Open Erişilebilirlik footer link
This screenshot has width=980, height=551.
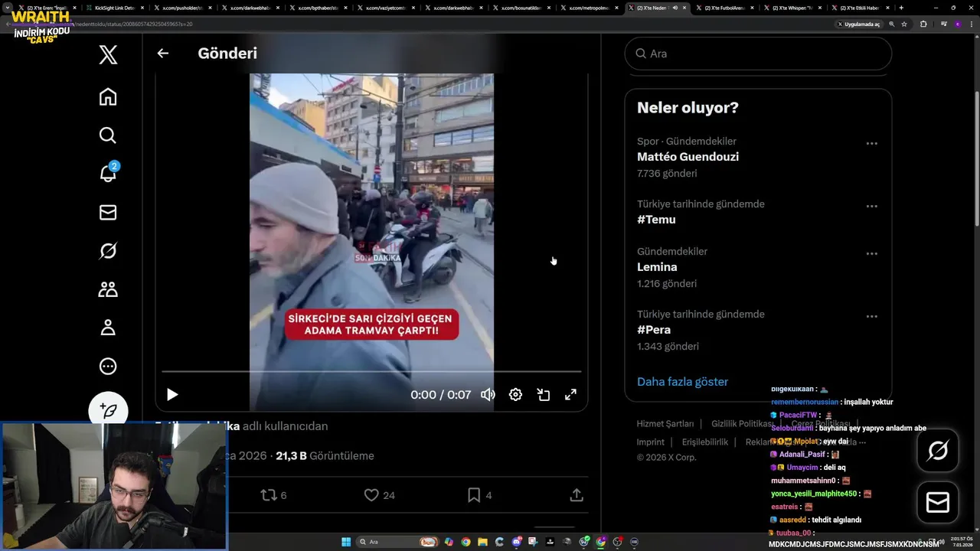click(705, 442)
